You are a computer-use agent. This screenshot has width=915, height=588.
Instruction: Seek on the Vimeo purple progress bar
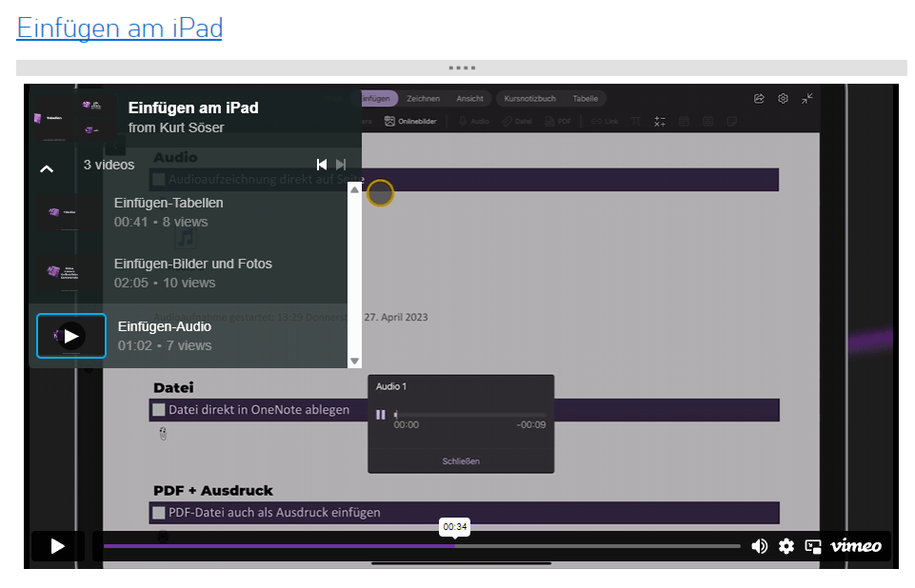coord(422,546)
